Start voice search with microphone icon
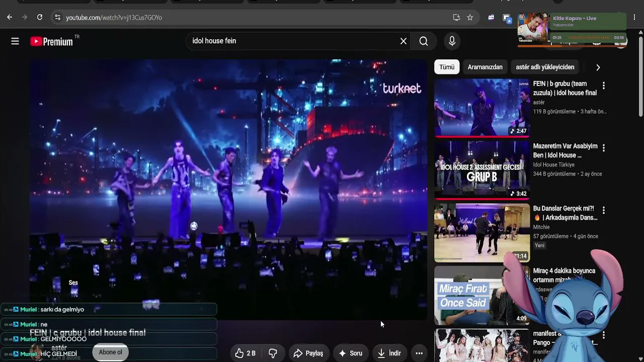 point(452,41)
